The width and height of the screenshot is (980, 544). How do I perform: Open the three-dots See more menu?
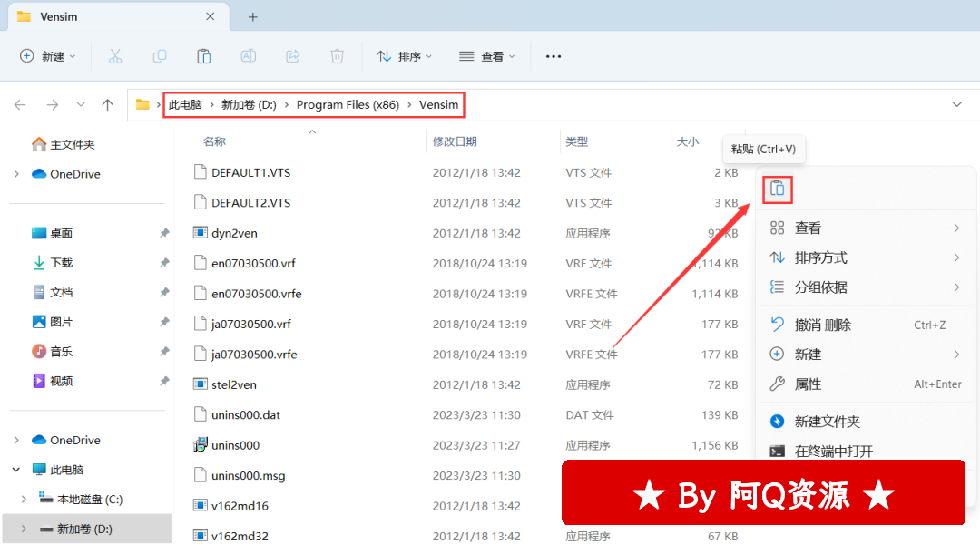pos(554,56)
